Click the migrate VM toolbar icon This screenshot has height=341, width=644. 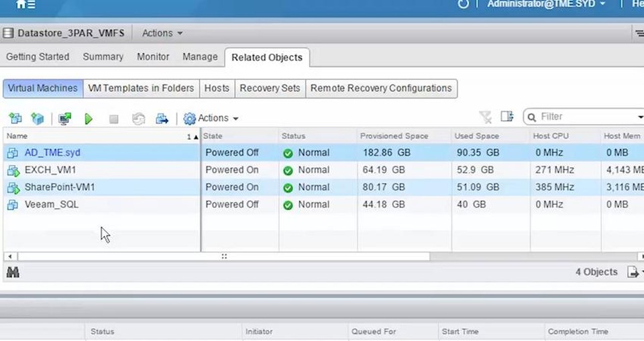tap(162, 119)
